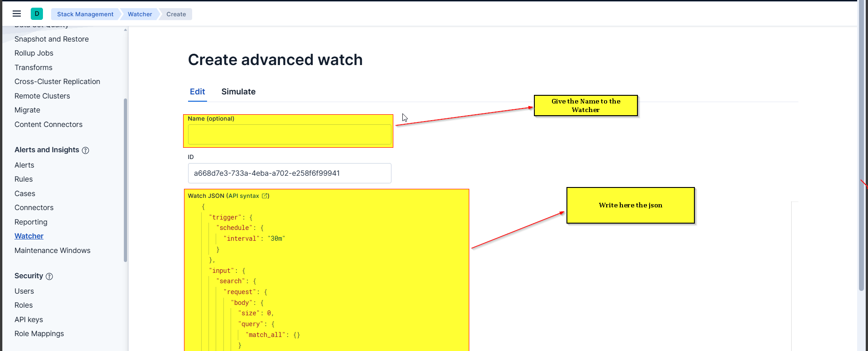Click the Security section help icon

pyautogui.click(x=49, y=276)
